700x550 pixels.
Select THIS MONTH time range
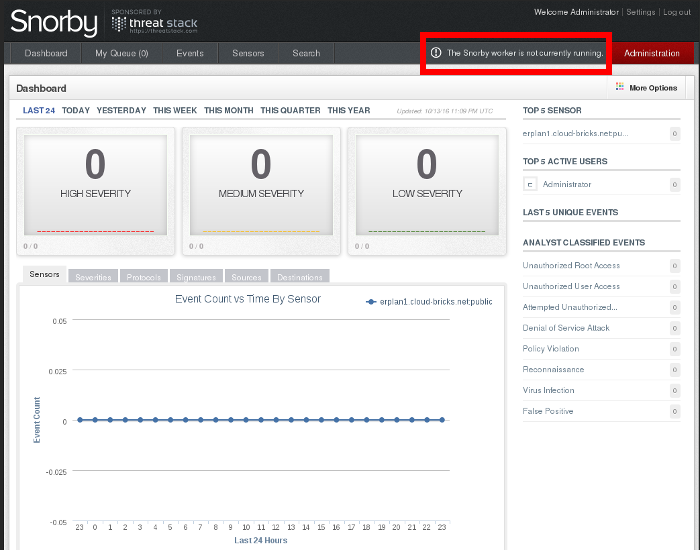point(229,110)
